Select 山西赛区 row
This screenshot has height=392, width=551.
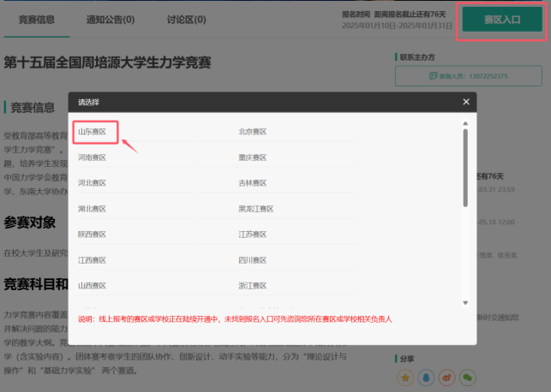tap(92, 286)
